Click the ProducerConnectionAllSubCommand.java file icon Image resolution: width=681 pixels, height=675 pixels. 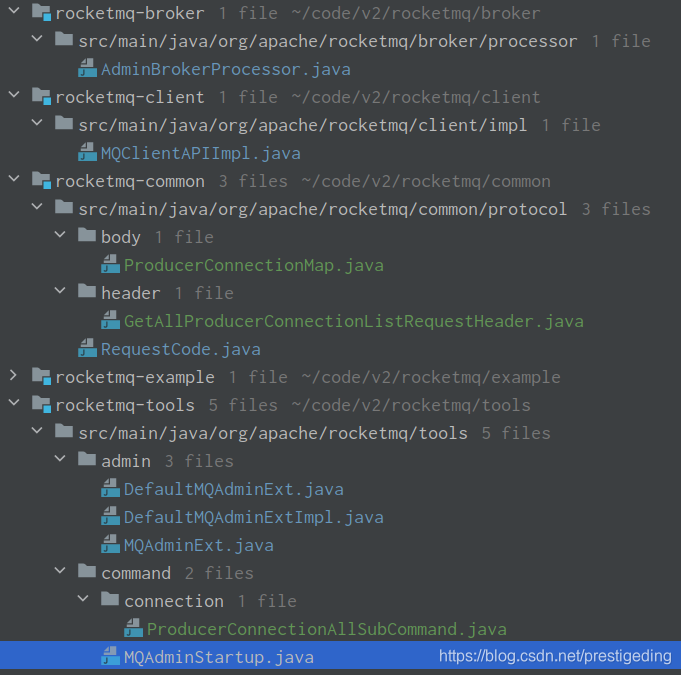point(133,628)
